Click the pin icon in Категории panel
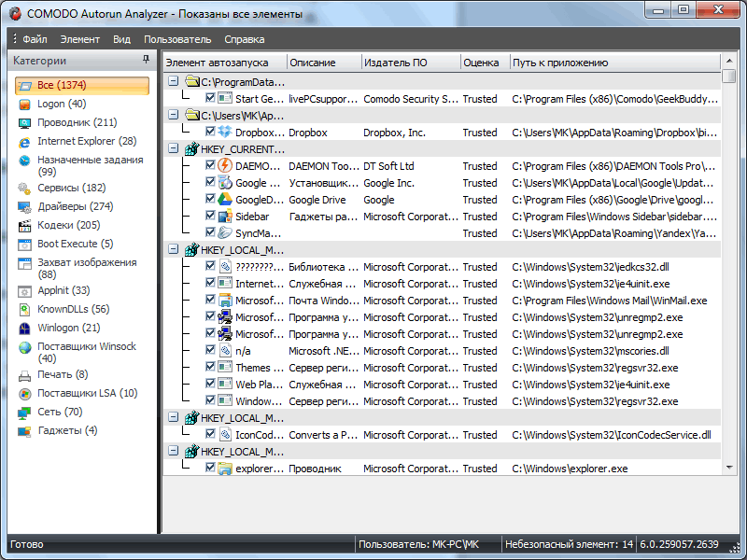The image size is (747, 560). click(x=146, y=61)
